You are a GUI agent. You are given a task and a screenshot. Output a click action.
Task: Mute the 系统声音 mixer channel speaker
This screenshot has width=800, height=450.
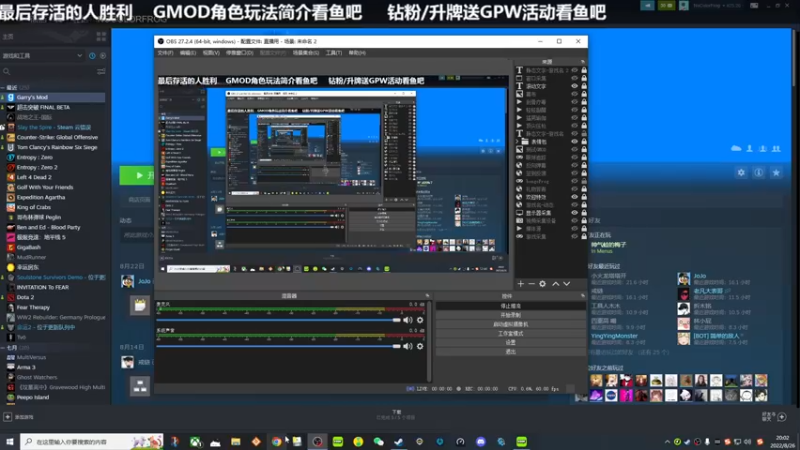[408, 346]
